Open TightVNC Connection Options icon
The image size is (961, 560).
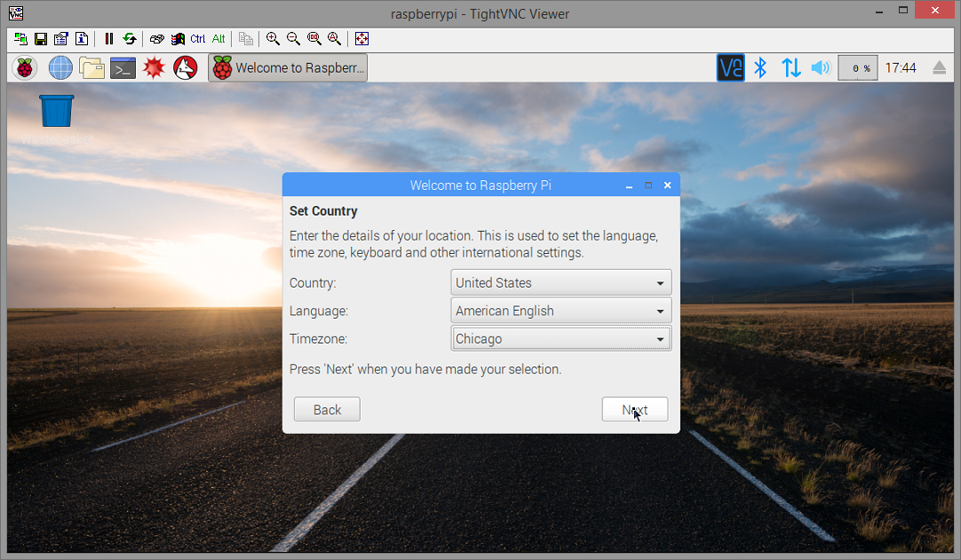coord(60,39)
